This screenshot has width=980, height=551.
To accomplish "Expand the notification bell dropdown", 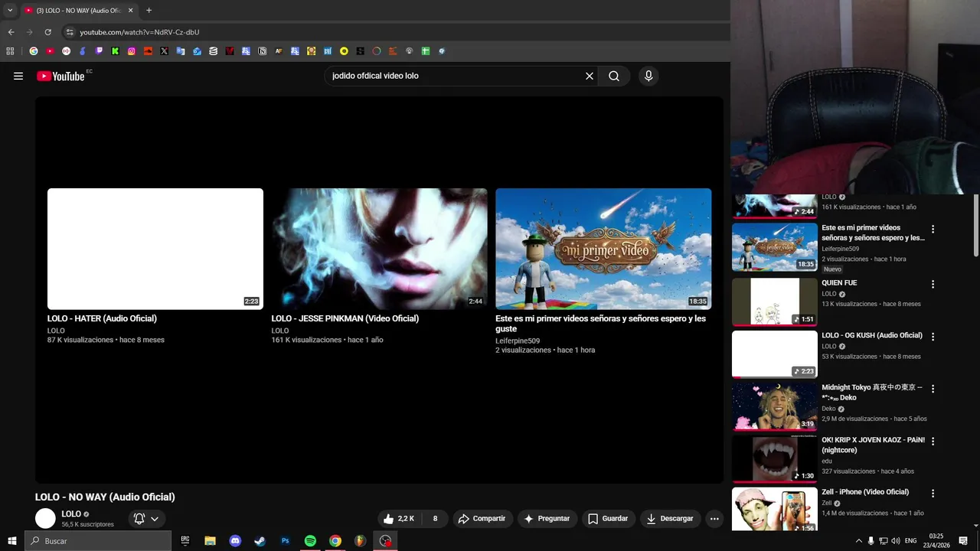I will point(146,518).
